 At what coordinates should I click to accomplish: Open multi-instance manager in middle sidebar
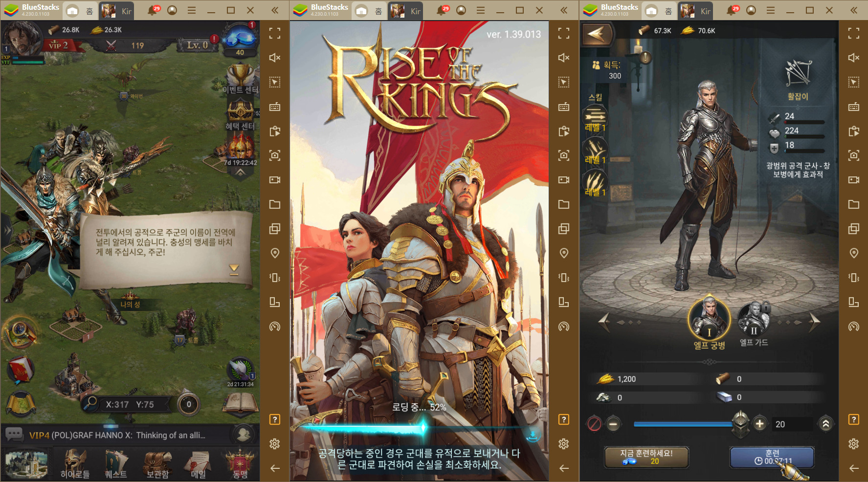pos(564,229)
